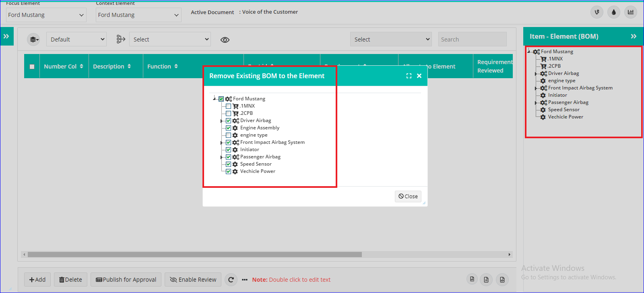Check the engine type checkbox in dialog

[228, 135]
